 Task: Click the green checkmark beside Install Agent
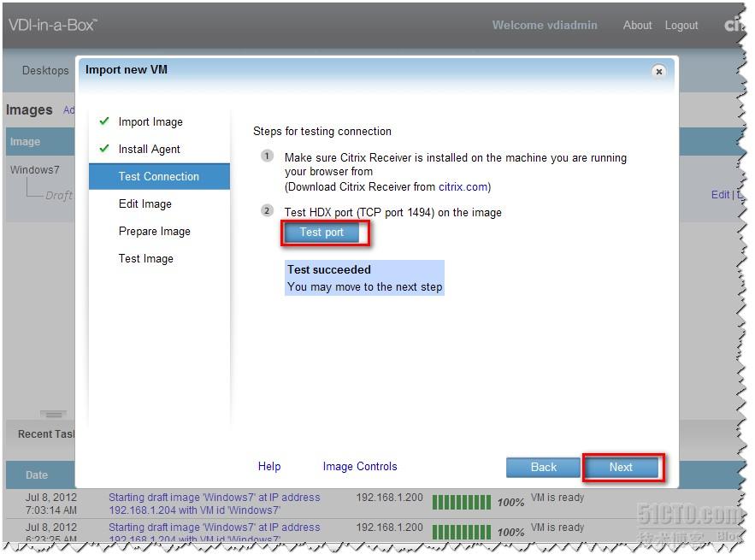[104, 148]
